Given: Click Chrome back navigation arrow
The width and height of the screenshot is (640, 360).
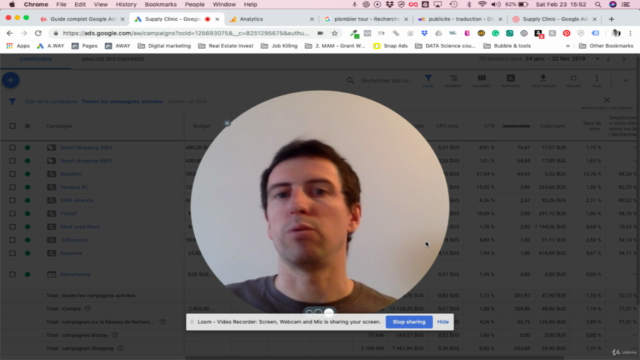Looking at the screenshot, I should pos(10,33).
